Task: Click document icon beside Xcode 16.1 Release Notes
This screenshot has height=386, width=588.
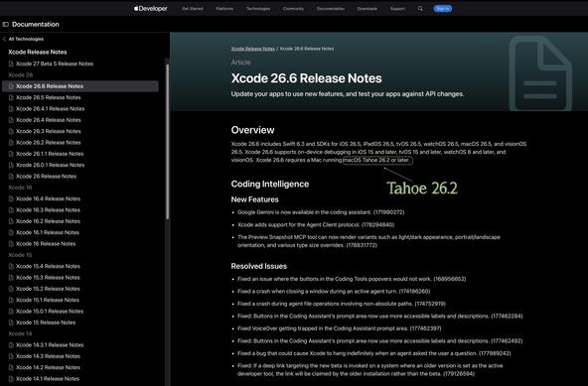Action: (11, 232)
